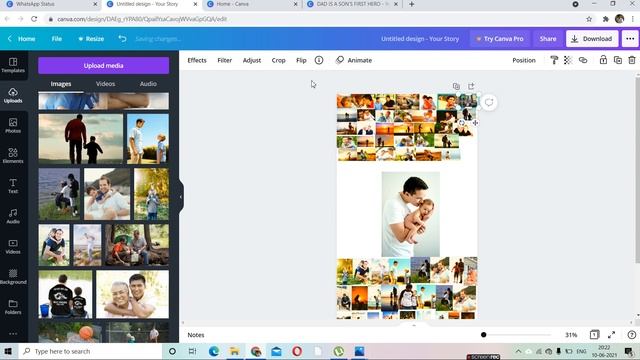Open the Uploads sidebar panel
The height and width of the screenshot is (360, 640).
click(13, 96)
